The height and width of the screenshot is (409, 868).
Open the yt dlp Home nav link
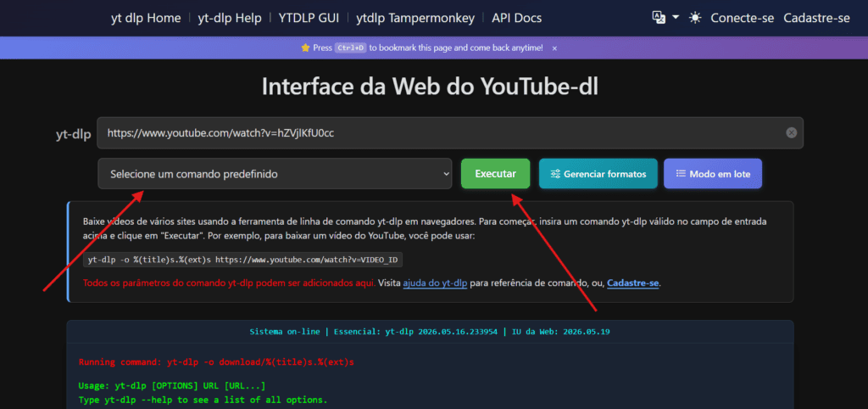tap(146, 18)
